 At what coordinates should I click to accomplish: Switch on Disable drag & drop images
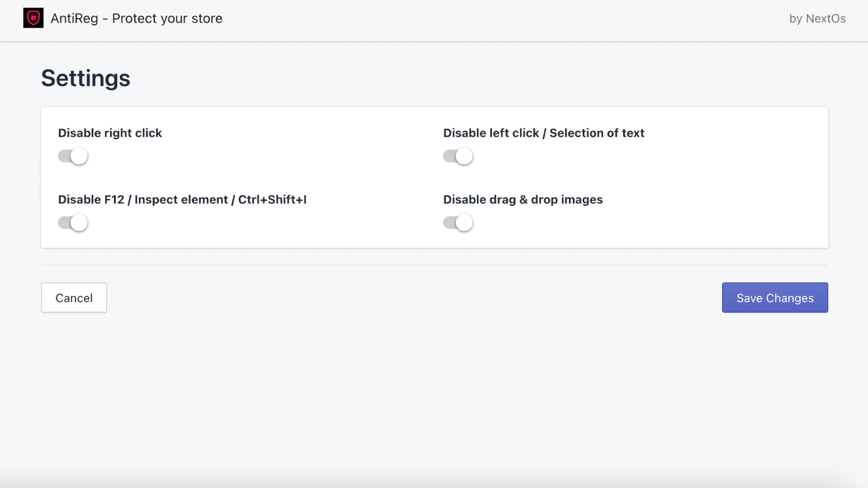pos(458,223)
